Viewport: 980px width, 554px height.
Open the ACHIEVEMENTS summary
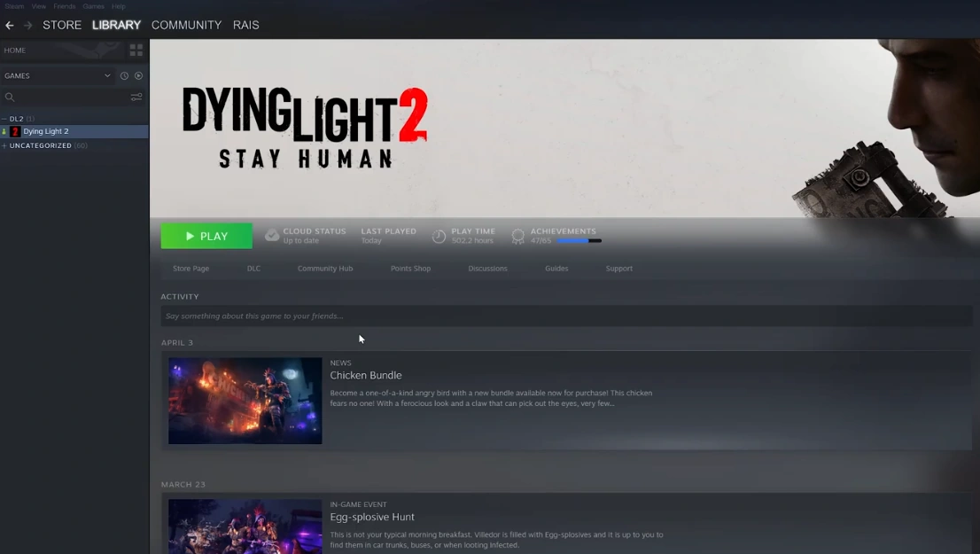pyautogui.click(x=564, y=230)
